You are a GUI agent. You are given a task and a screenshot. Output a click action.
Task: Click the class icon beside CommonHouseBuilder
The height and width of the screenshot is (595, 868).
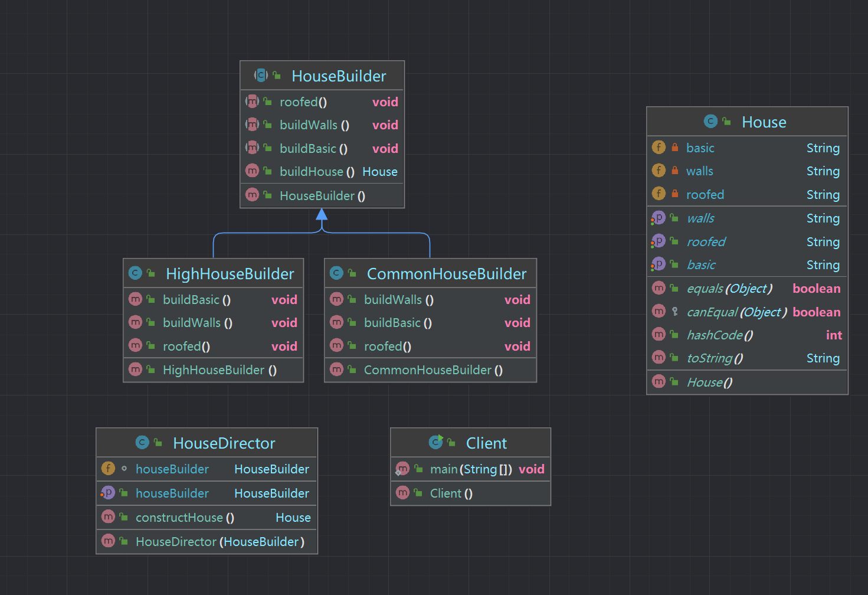point(336,273)
